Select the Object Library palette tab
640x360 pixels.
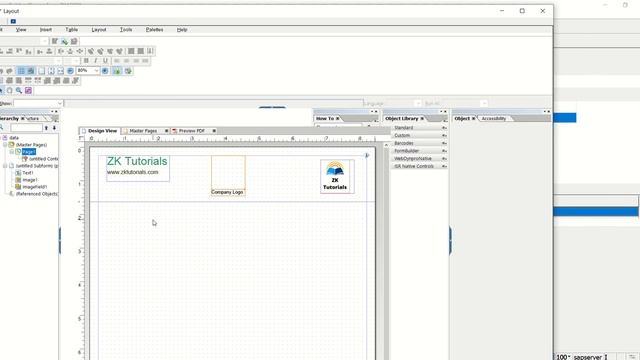[x=402, y=118]
